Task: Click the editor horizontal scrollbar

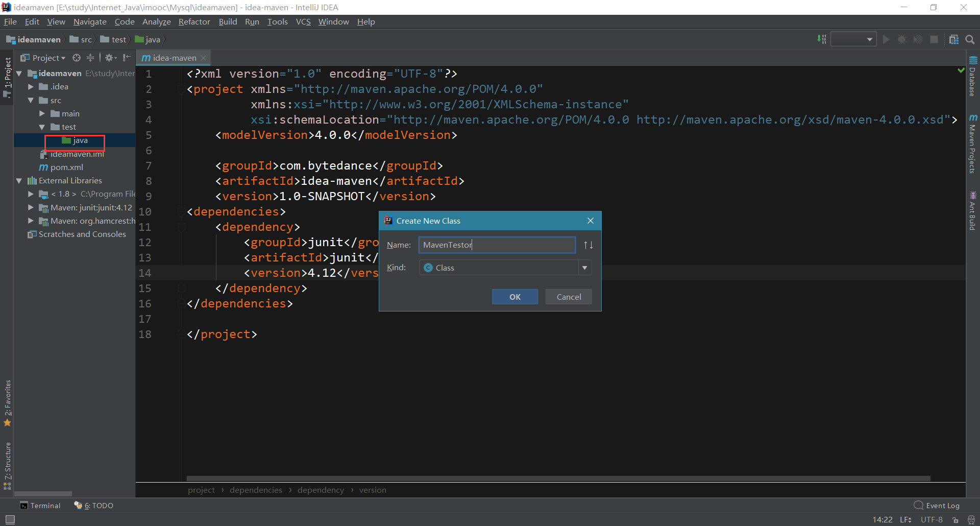Action: click(558, 479)
